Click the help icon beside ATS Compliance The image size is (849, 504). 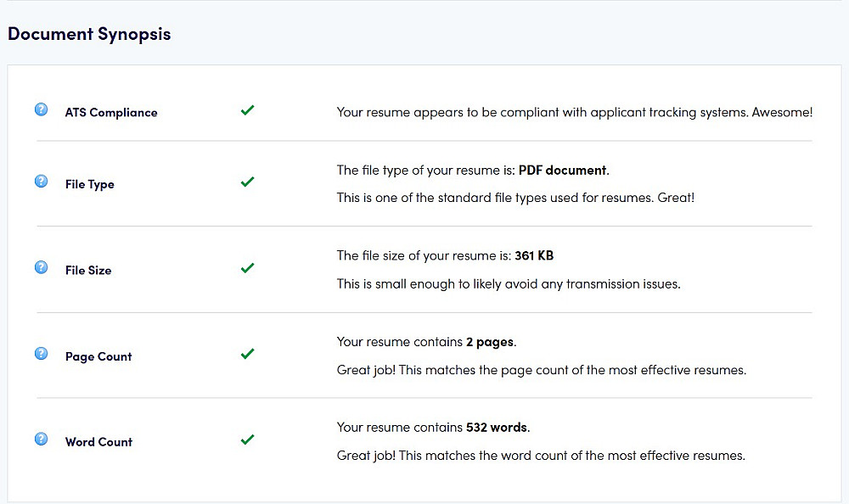click(x=41, y=109)
